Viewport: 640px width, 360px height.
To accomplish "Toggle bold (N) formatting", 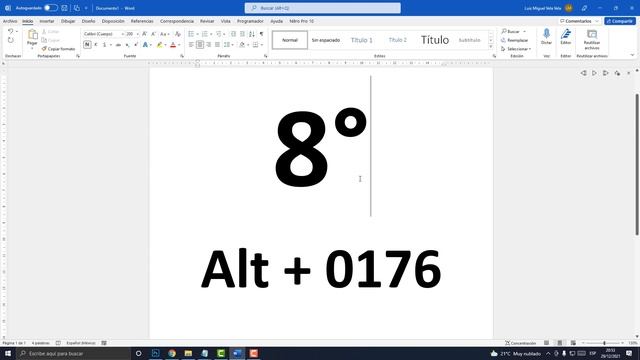I will pos(87,45).
